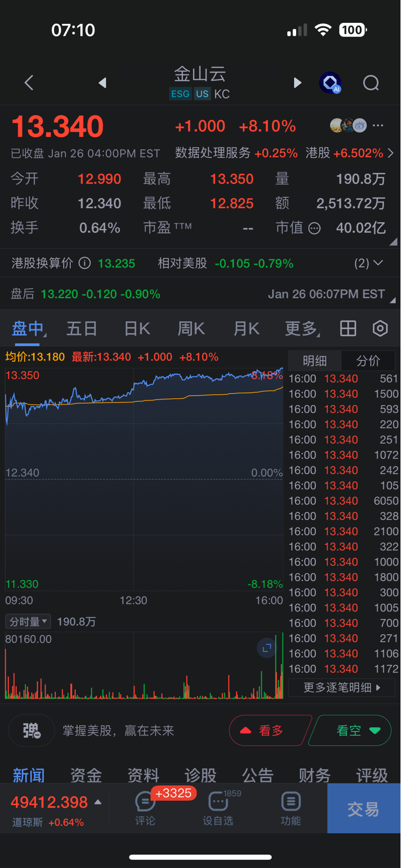Tap 港股换算价 value 13.235
The height and width of the screenshot is (868, 401).
coord(116,263)
